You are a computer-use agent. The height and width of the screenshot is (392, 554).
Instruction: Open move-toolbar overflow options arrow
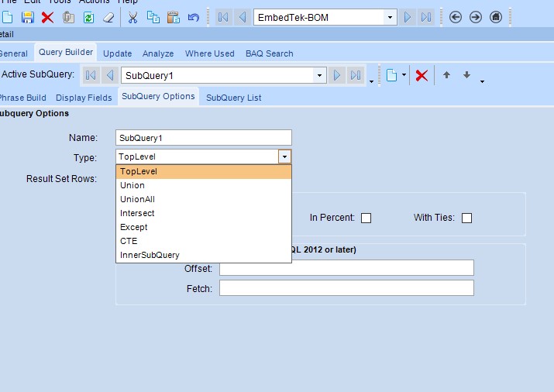(482, 81)
